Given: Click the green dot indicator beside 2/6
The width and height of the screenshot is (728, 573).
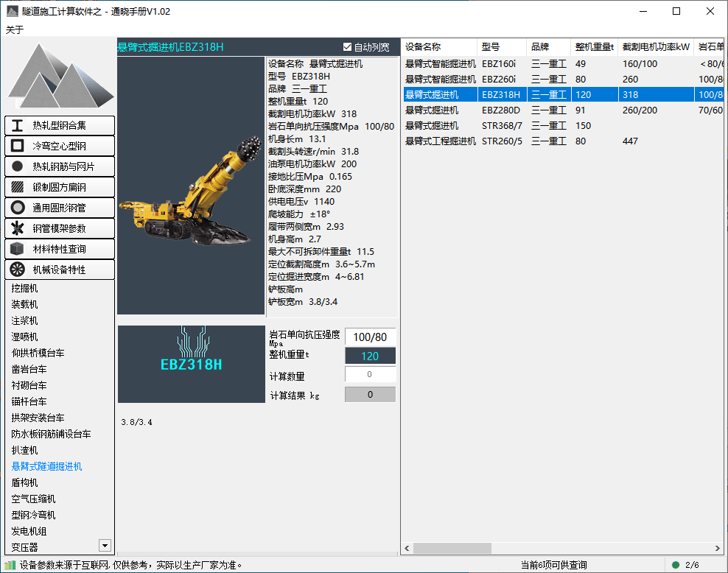Looking at the screenshot, I should (x=676, y=565).
